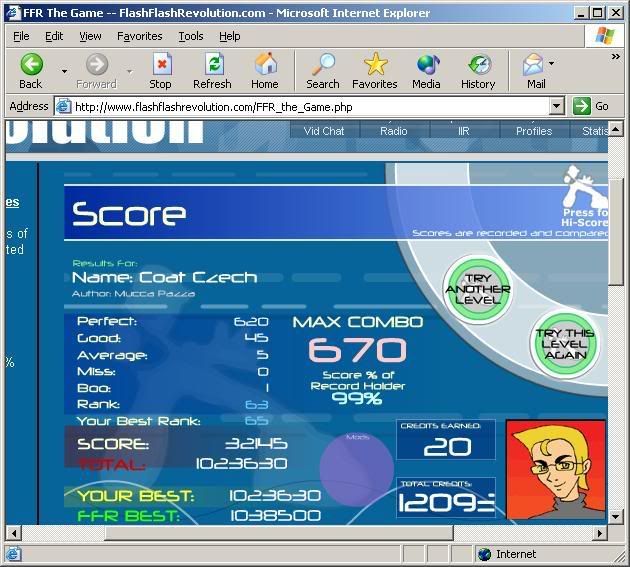Open History toolbar icon

(x=478, y=65)
